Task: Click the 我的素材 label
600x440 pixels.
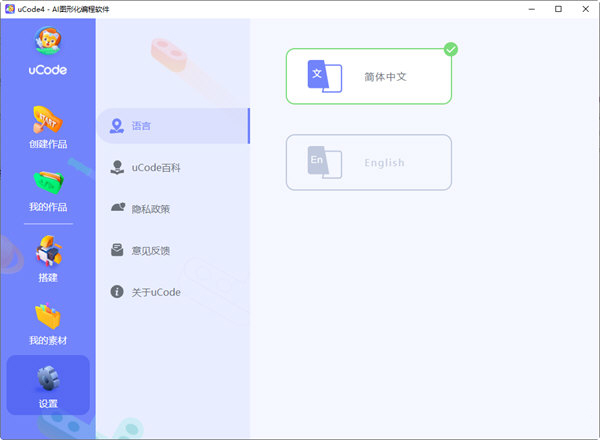Action: pos(48,341)
